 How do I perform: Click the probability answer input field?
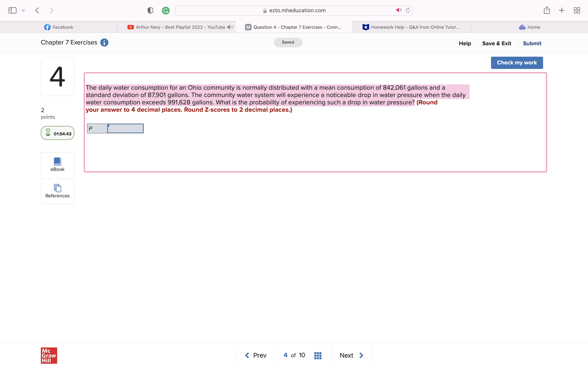pyautogui.click(x=125, y=128)
